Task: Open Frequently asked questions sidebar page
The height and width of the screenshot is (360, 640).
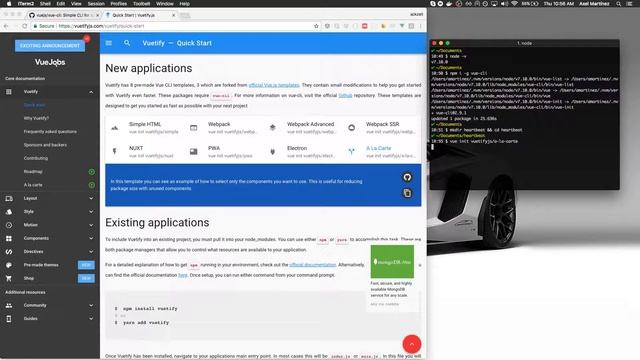Action: [x=50, y=132]
